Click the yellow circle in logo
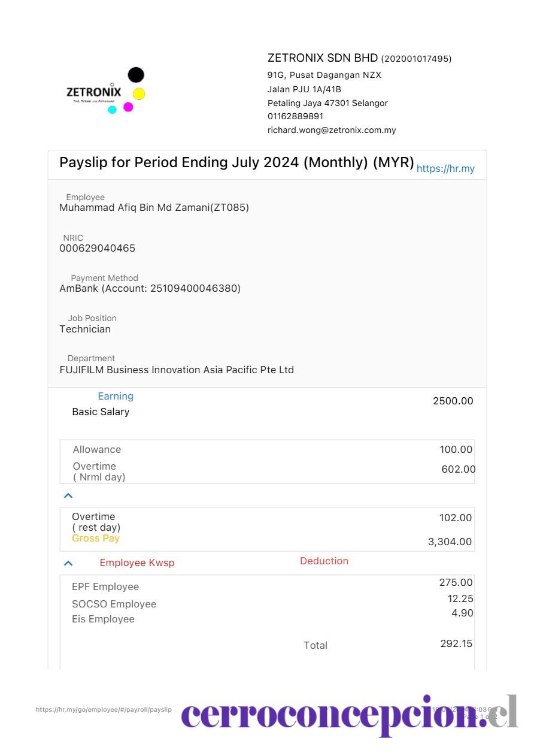This screenshot has height=756, width=534. tap(139, 94)
